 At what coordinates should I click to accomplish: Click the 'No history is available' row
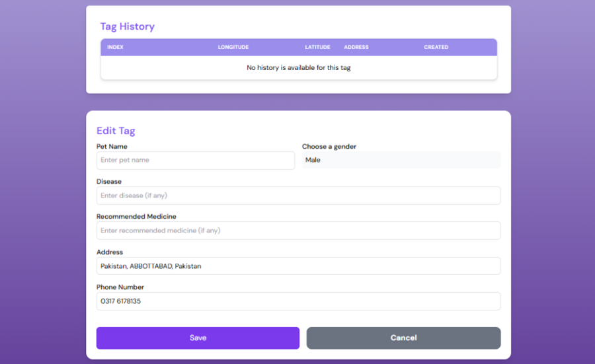click(x=298, y=68)
